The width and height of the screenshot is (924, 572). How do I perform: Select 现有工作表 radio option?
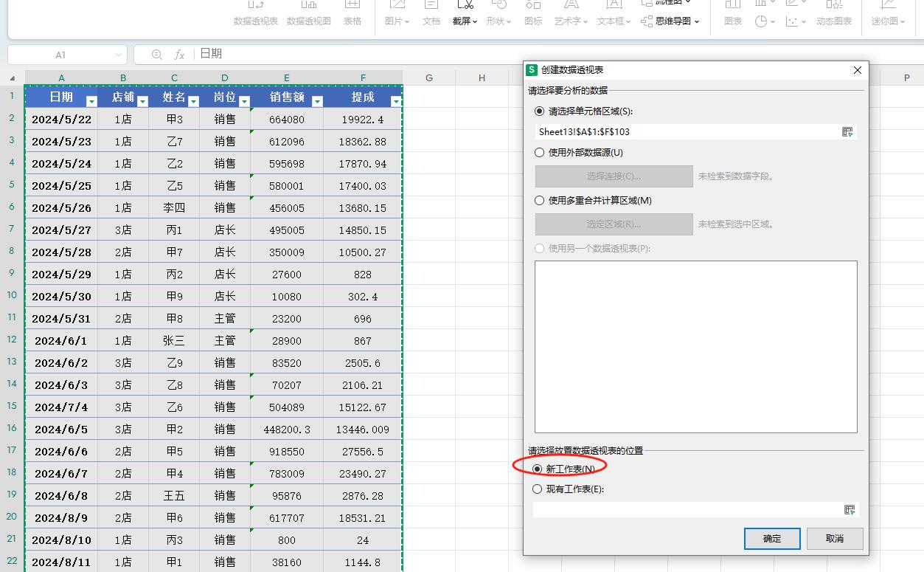(x=538, y=489)
